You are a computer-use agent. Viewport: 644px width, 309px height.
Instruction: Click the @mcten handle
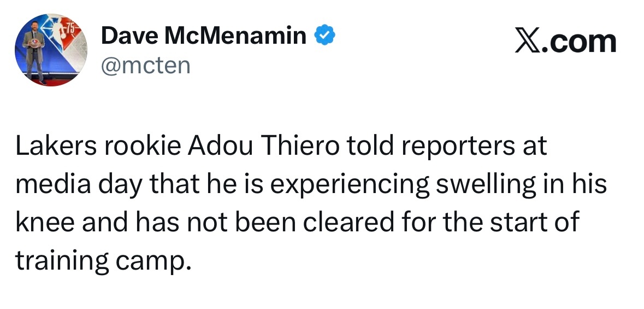146,66
